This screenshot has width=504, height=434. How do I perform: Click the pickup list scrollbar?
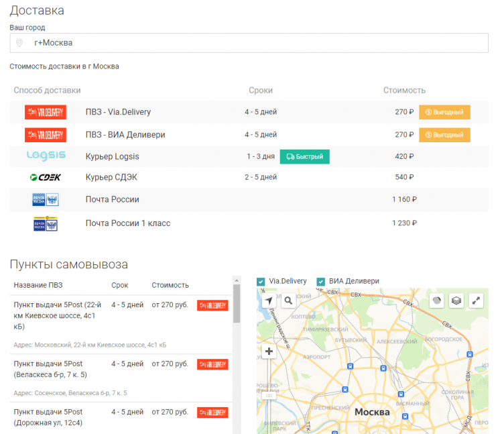[x=236, y=309]
